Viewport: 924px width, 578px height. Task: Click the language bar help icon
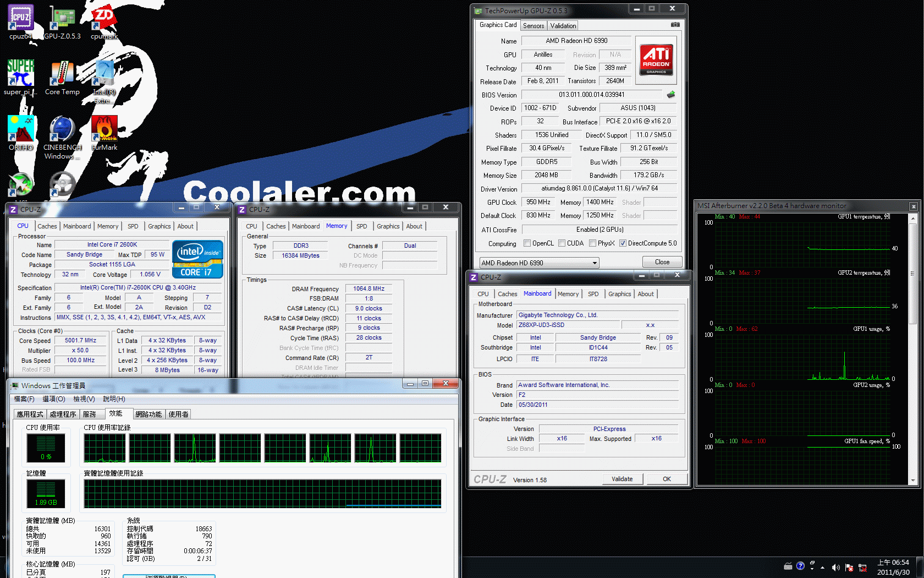[800, 566]
